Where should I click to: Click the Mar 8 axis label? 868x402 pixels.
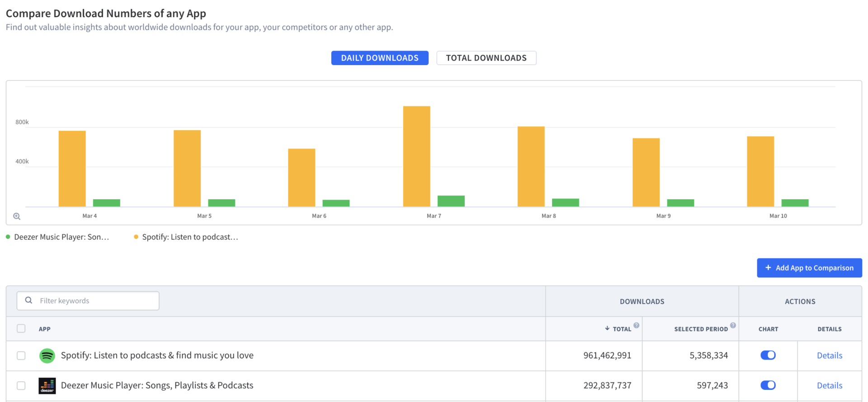[x=549, y=216]
